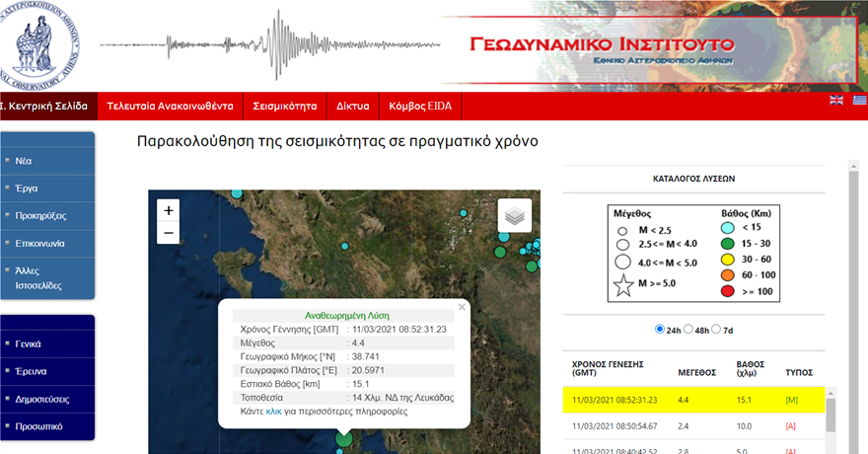Click the [A] type tag in 08:50:54.67 row
Screen dimensions: 868x454
pos(790,426)
